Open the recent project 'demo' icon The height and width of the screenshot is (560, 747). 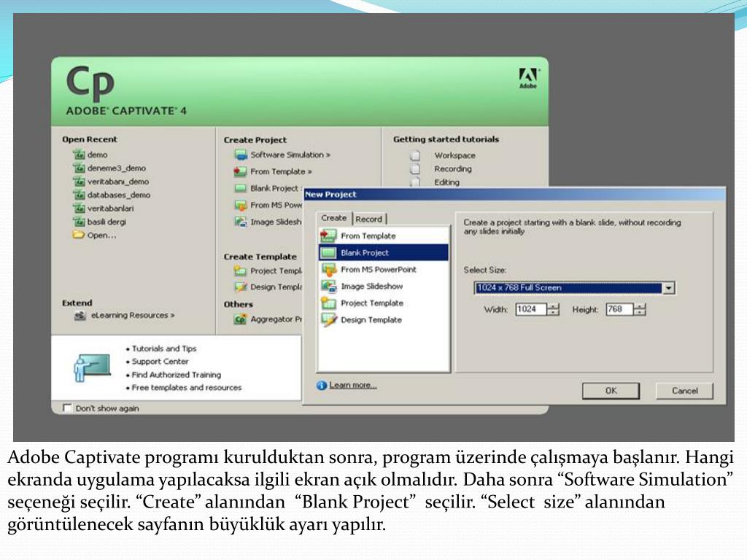pyautogui.click(x=78, y=155)
